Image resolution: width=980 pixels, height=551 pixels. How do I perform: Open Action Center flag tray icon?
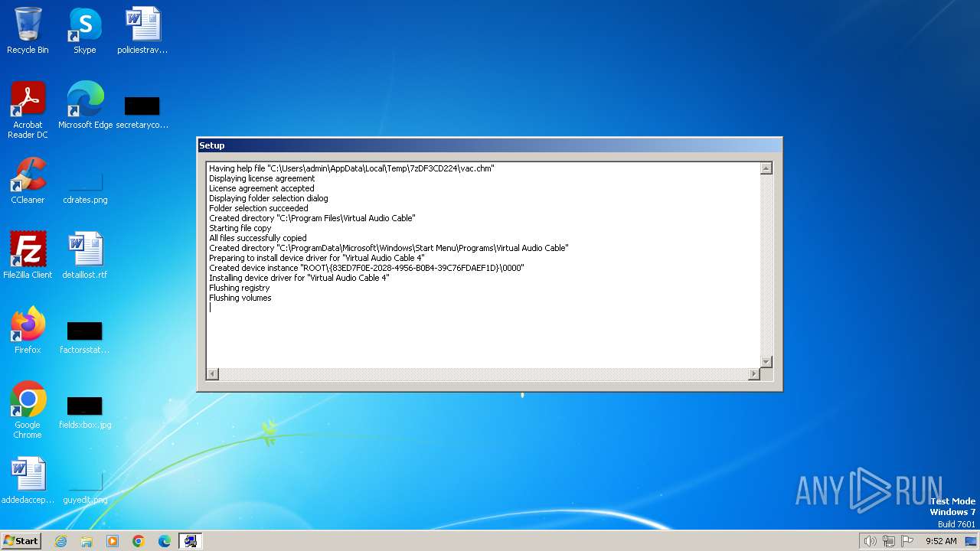coord(907,541)
